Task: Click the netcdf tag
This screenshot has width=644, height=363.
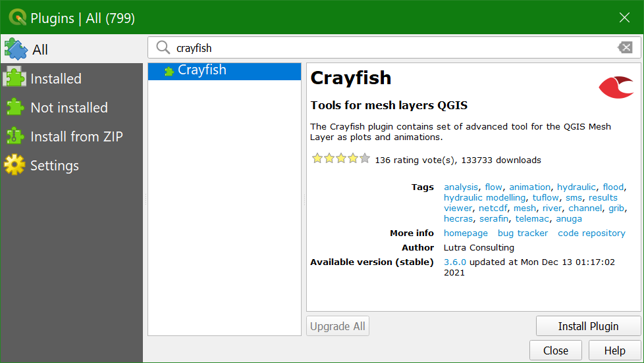Action: point(493,208)
